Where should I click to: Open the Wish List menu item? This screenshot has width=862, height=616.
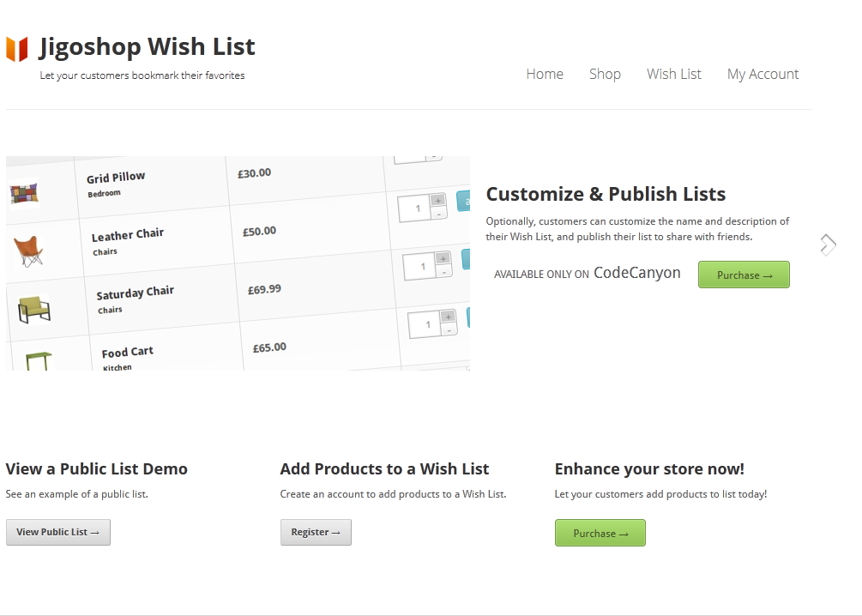coord(674,75)
